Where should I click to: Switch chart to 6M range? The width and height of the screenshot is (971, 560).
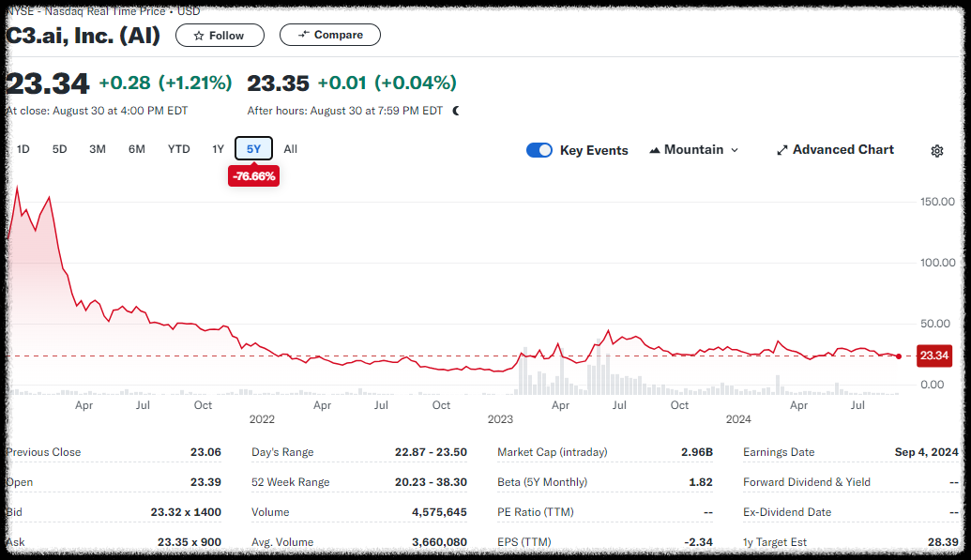(137, 149)
